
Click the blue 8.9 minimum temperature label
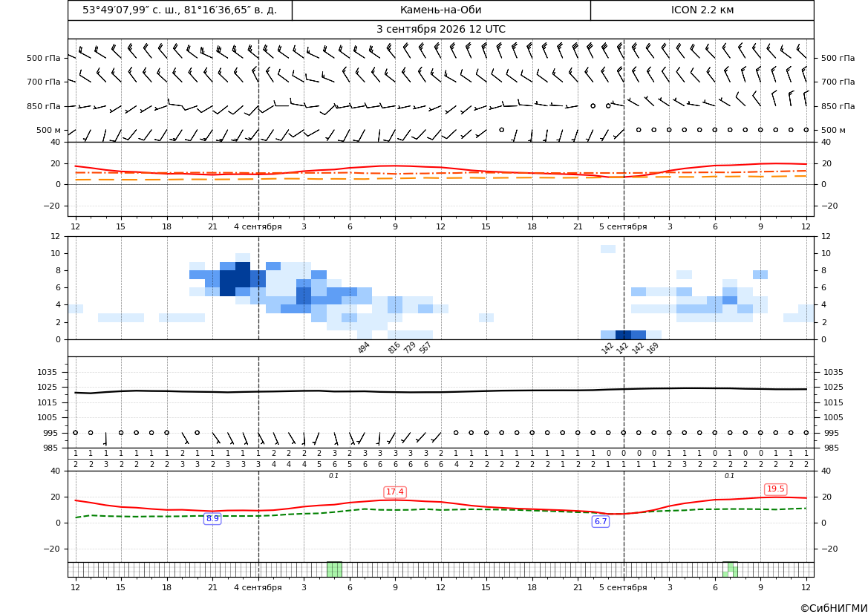[x=212, y=519]
